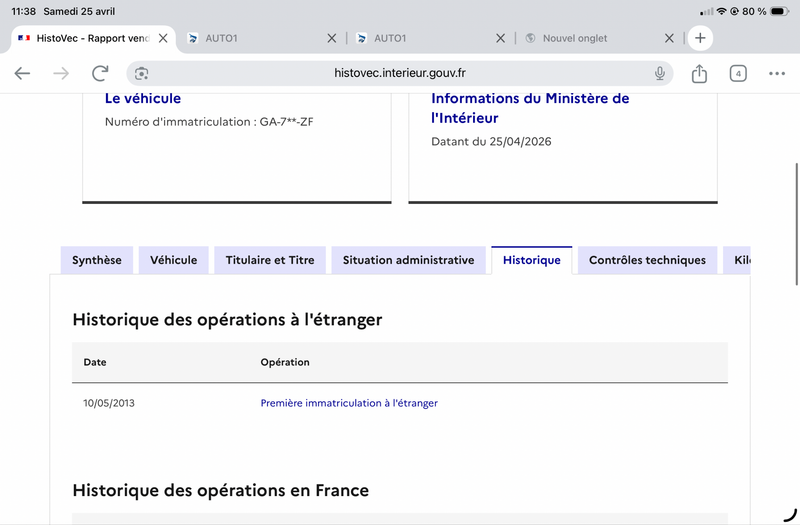This screenshot has width=800, height=525.
Task: Switch to the Nouvel onglet browser tab
Action: click(592, 38)
